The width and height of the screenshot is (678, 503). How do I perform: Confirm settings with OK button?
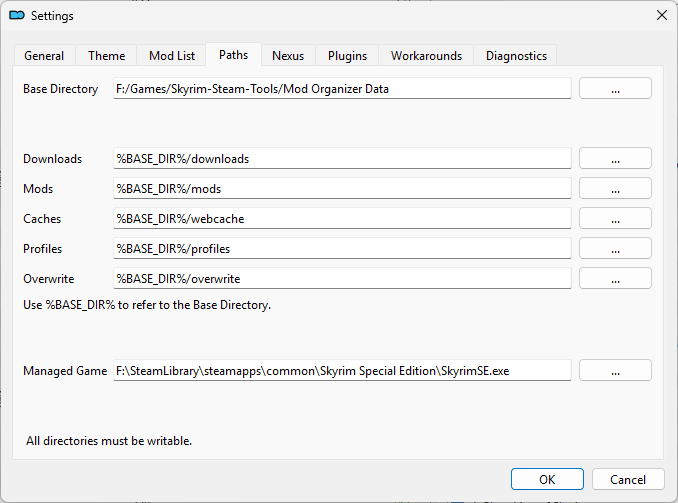[x=547, y=480]
